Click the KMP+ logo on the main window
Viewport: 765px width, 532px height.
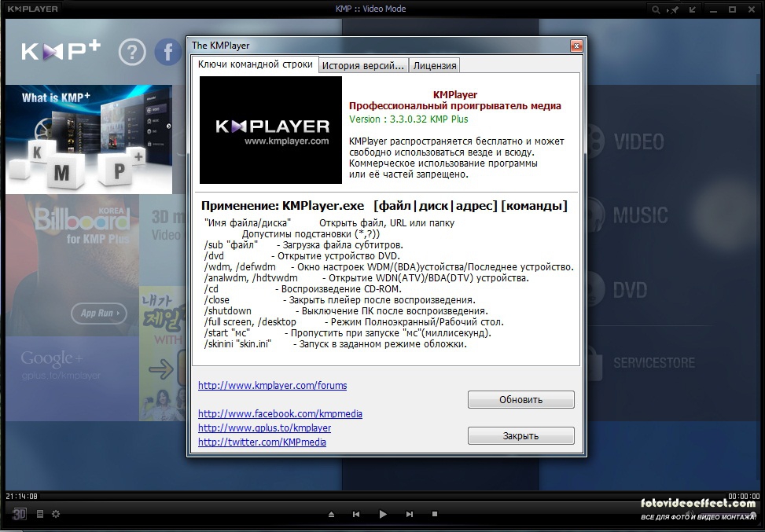(x=61, y=50)
